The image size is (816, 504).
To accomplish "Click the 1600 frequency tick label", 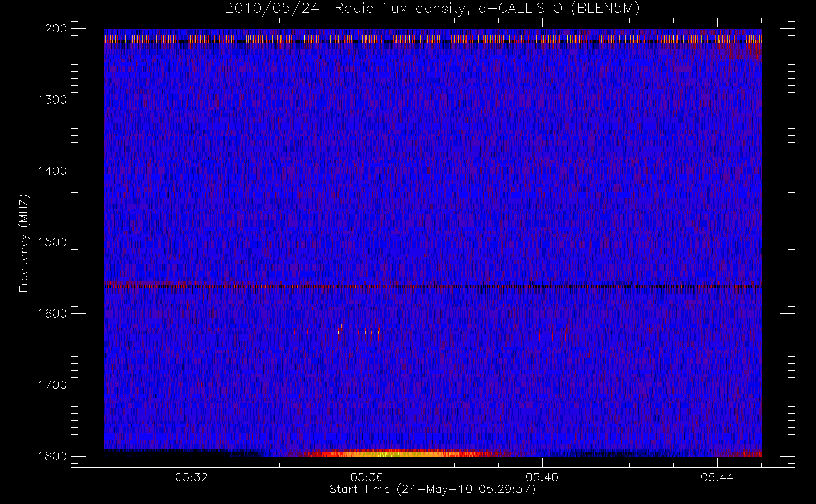I will 52,313.
